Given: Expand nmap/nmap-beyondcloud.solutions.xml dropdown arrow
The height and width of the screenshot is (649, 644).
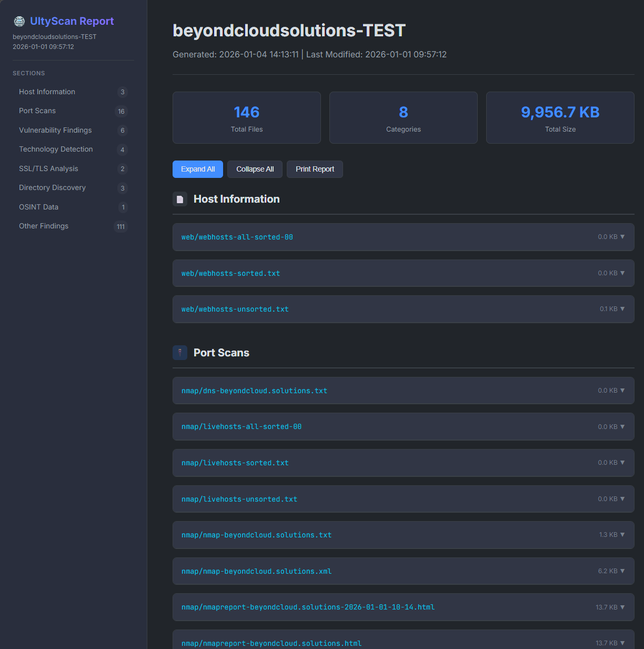Looking at the screenshot, I should coord(622,571).
